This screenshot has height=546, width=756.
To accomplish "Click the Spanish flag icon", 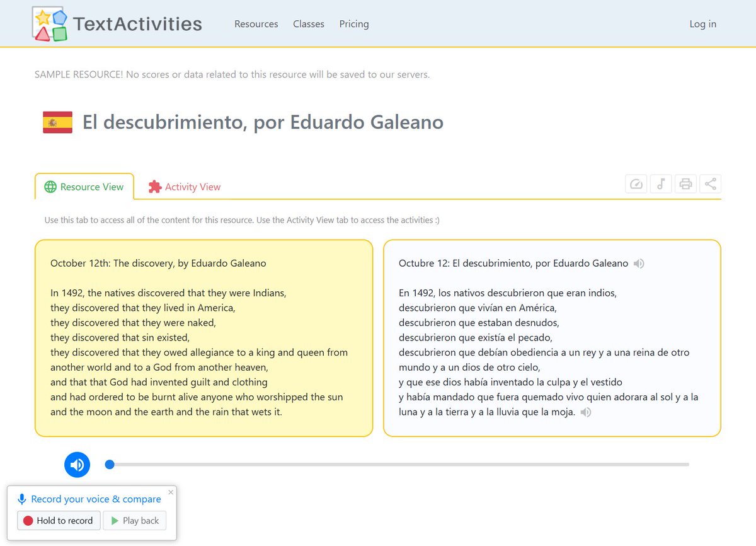I will coord(57,122).
